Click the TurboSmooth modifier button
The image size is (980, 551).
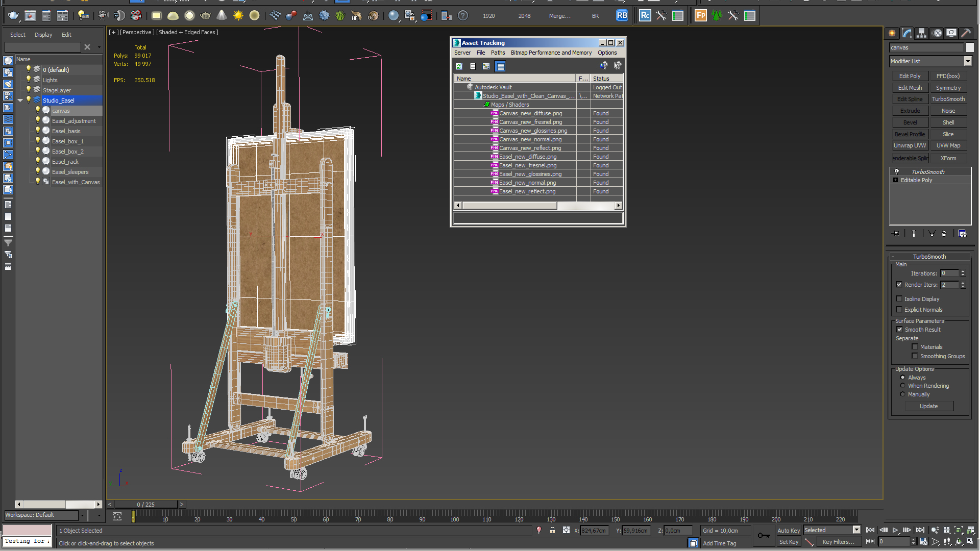(948, 99)
